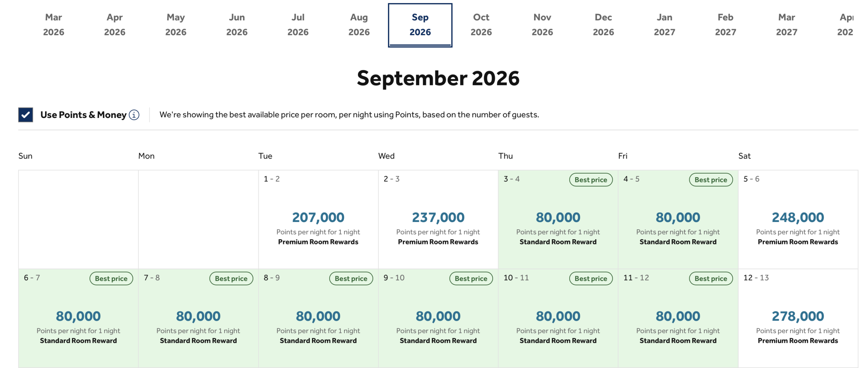This screenshot has height=368, width=868.
Task: Click the Best price badge on September 3-4
Action: [590, 180]
